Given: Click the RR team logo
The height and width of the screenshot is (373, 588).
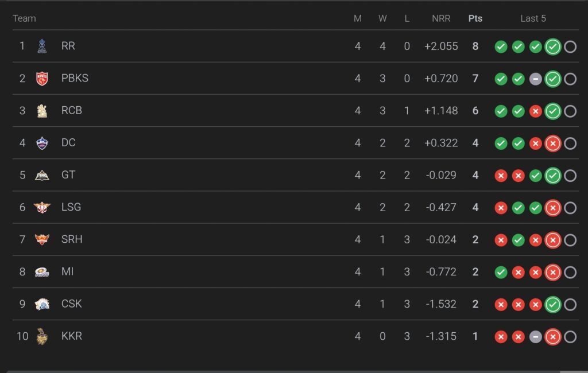Looking at the screenshot, I should coord(41,46).
